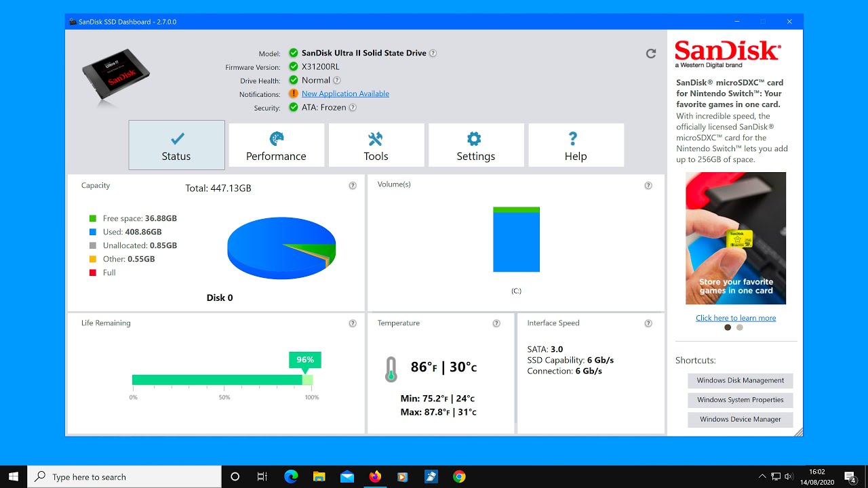Open the Capacity panel help icon
This screenshot has height=488, width=868.
pos(353,186)
